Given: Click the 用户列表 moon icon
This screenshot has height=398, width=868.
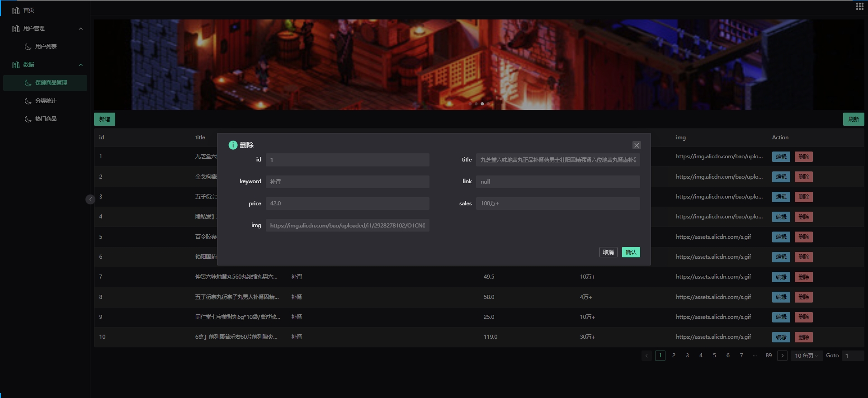Looking at the screenshot, I should coord(28,47).
